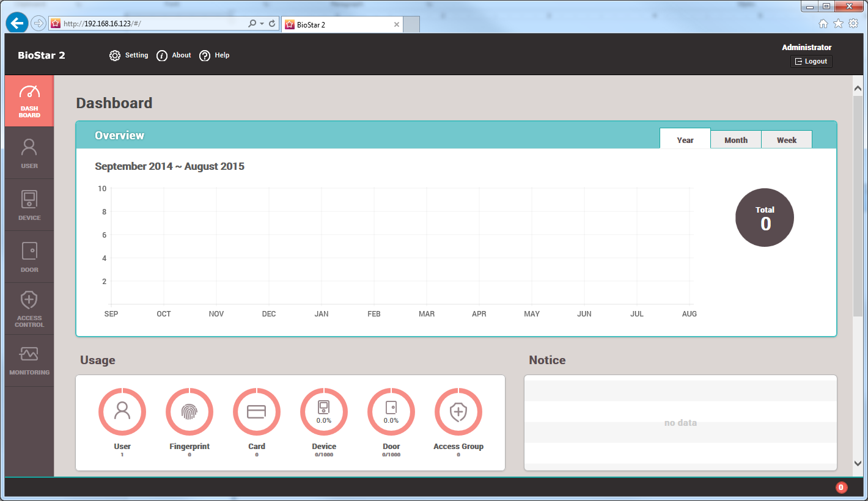Go to the Door sidebar section
Image resolution: width=868 pixels, height=501 pixels.
pos(29,257)
